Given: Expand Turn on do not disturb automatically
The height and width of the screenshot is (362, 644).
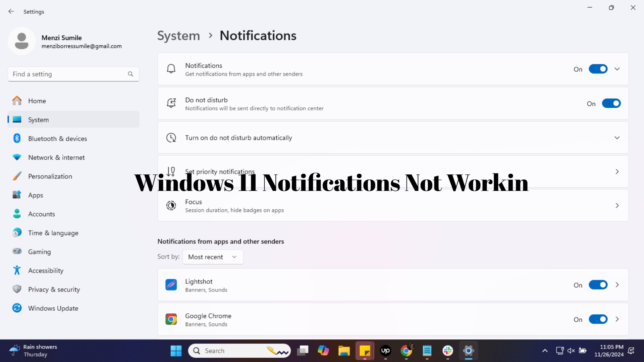Looking at the screenshot, I should tap(617, 138).
